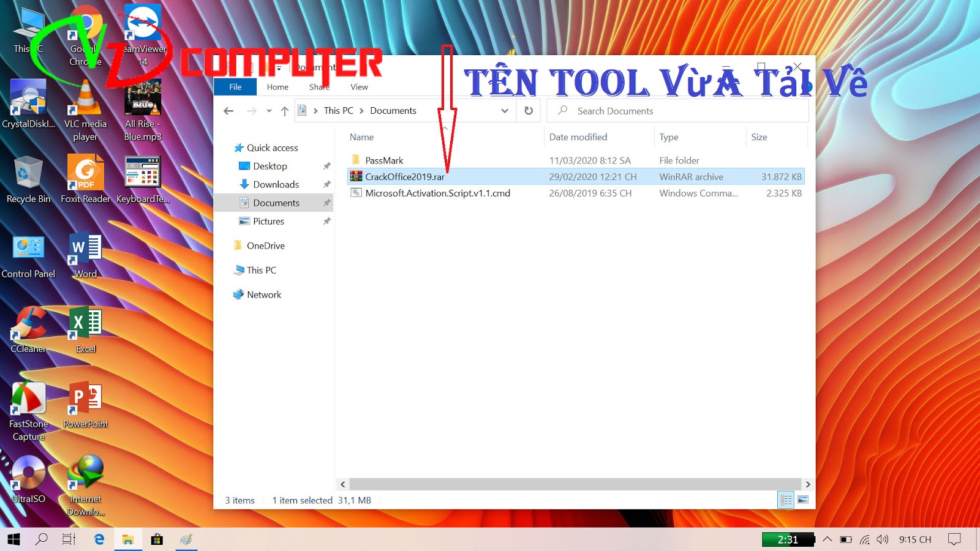980x551 pixels.
Task: Open the recent locations dropdown arrow
Action: coord(269,111)
